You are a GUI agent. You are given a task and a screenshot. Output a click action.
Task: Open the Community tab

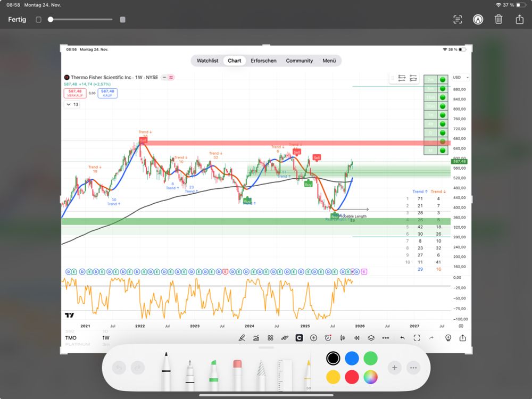299,61
